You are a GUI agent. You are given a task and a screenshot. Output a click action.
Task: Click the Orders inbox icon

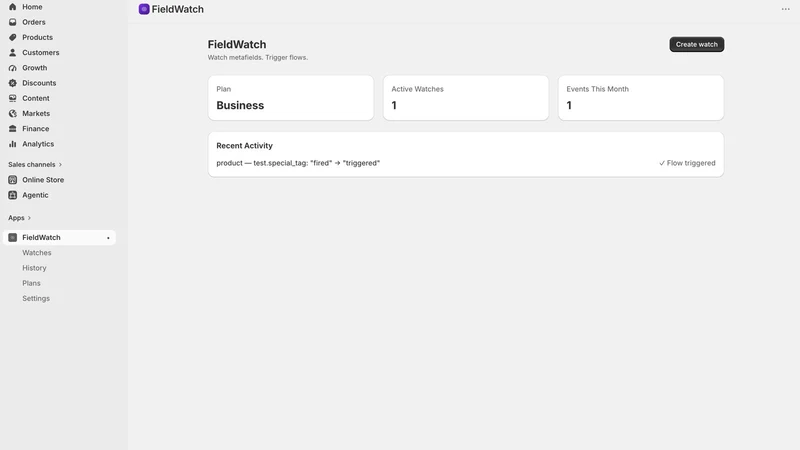tap(13, 22)
